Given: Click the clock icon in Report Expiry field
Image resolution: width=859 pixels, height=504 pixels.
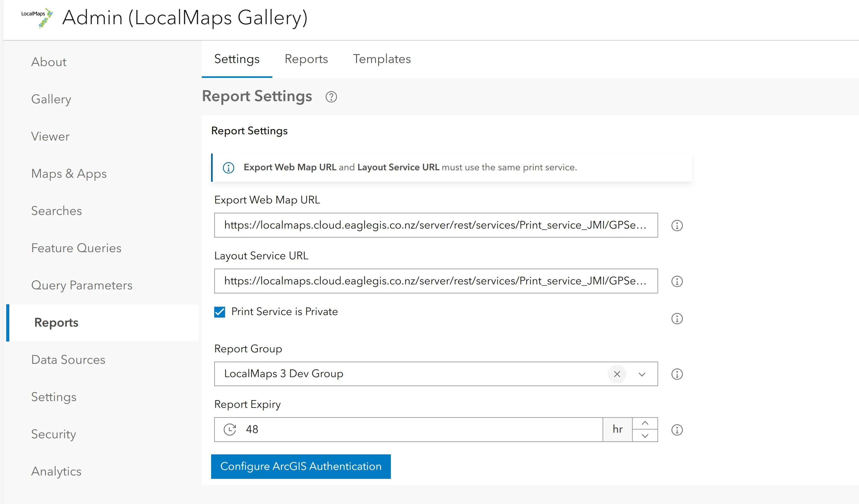Looking at the screenshot, I should pos(230,430).
